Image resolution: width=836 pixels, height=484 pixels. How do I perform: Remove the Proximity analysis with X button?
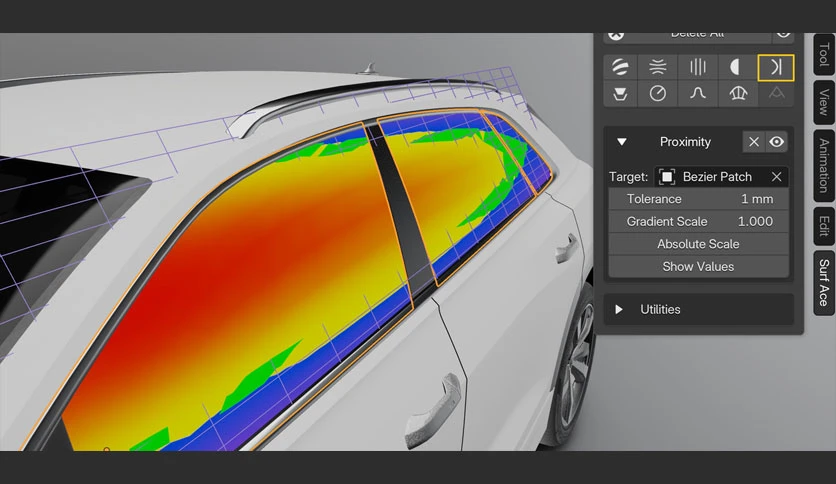point(753,142)
